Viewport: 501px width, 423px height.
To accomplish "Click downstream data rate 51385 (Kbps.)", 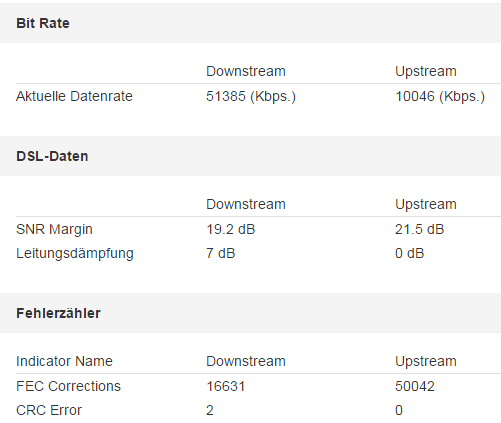I will (x=251, y=97).
